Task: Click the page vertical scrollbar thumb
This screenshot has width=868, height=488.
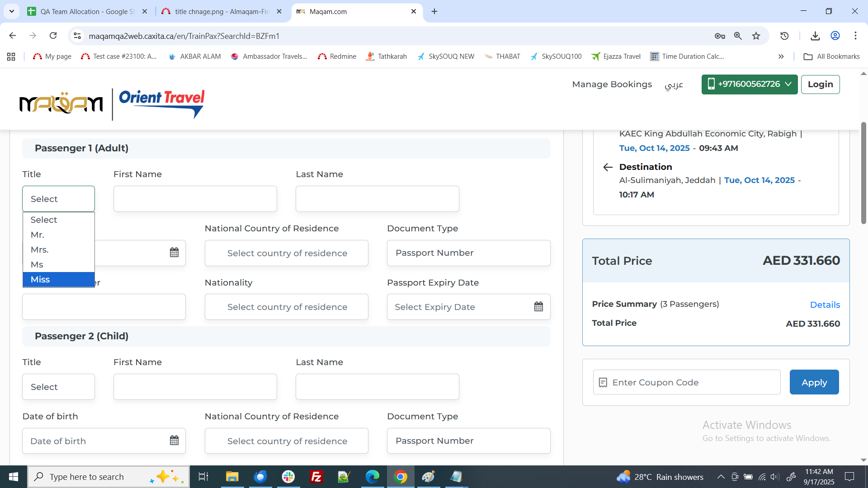Action: pyautogui.click(x=863, y=172)
